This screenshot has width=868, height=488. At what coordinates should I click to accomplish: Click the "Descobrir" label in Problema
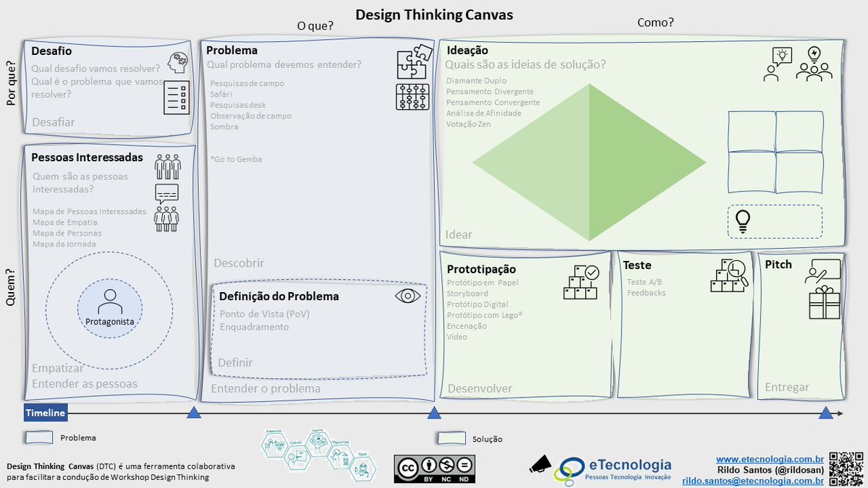239,263
